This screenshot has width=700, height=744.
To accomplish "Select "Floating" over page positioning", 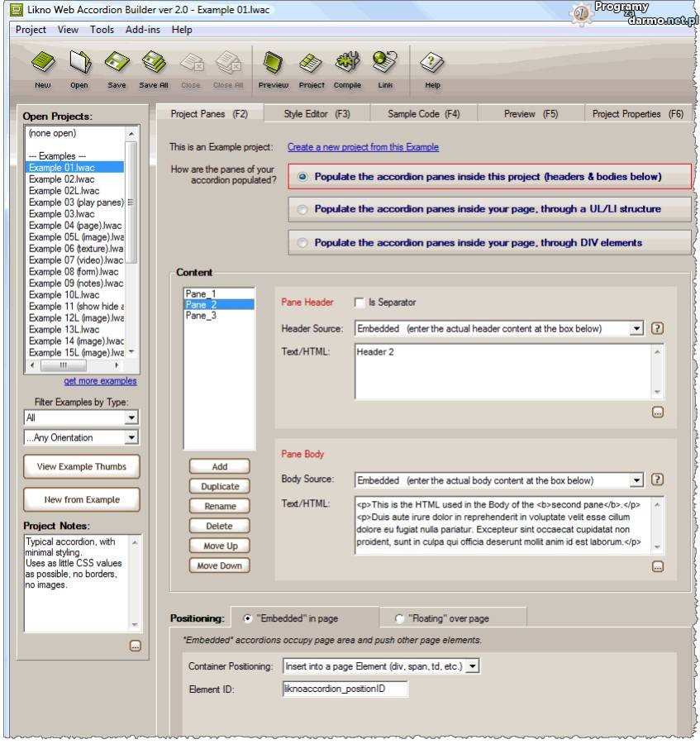I will point(400,618).
